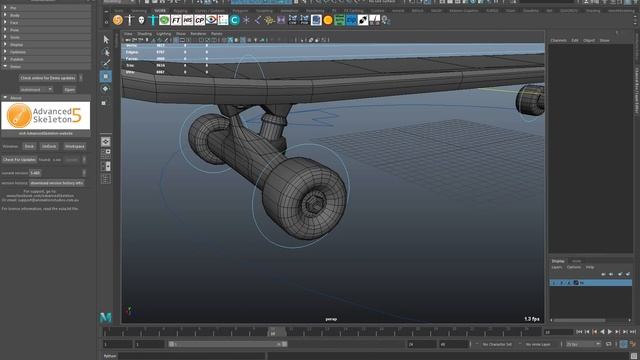Expand the Display section
Screen dimensions: 640x360
click(x=46, y=44)
